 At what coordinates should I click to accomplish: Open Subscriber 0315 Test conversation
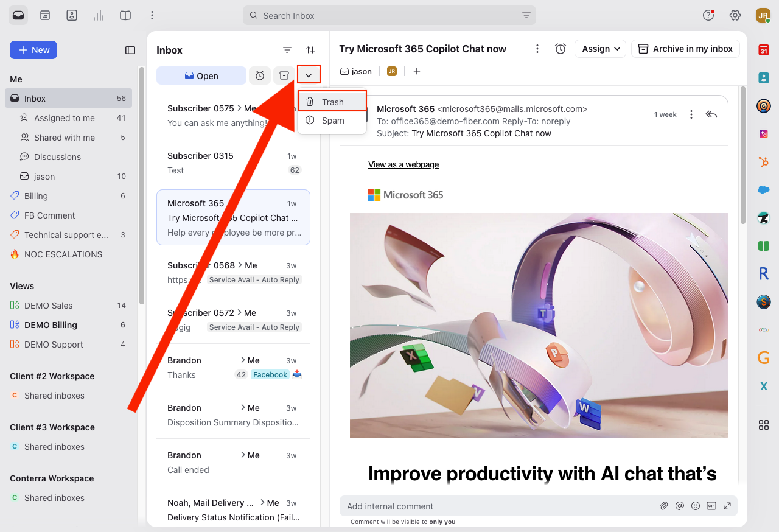(x=234, y=163)
